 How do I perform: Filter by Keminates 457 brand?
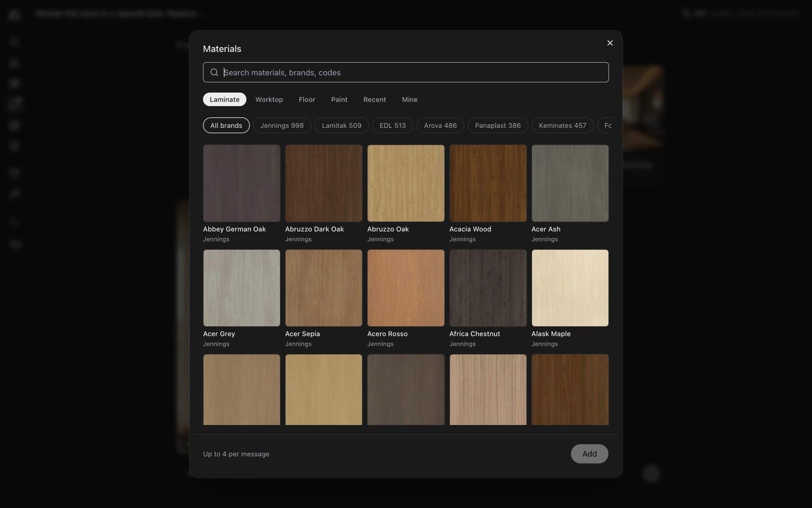[562, 125]
